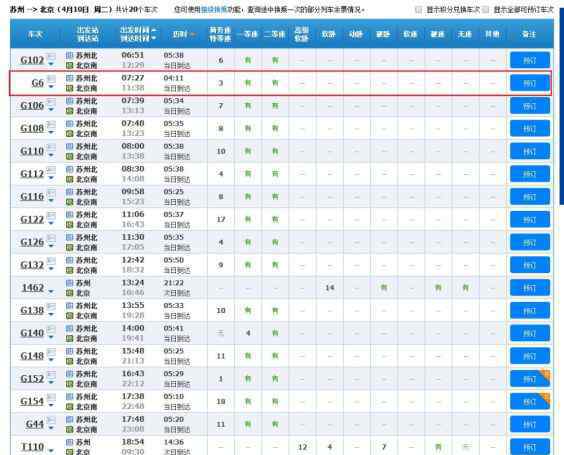Expand stop details arrow under G106
564x455 pixels.
[x=51, y=109]
